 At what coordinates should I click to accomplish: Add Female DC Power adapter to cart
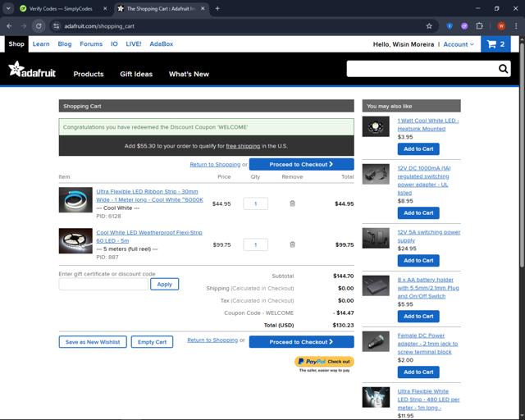pyautogui.click(x=418, y=372)
